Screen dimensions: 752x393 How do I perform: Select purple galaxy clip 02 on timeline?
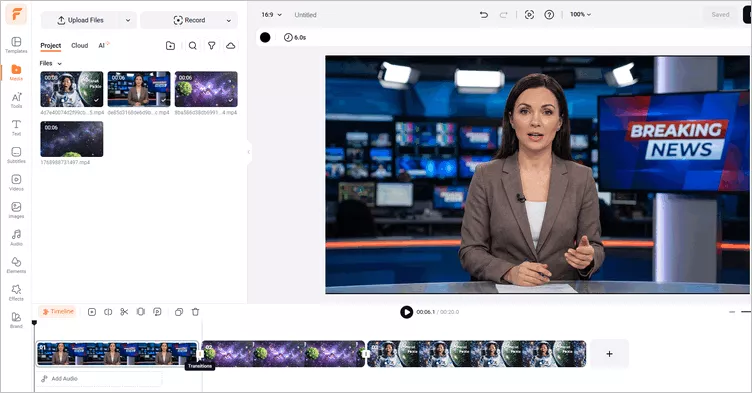point(283,354)
